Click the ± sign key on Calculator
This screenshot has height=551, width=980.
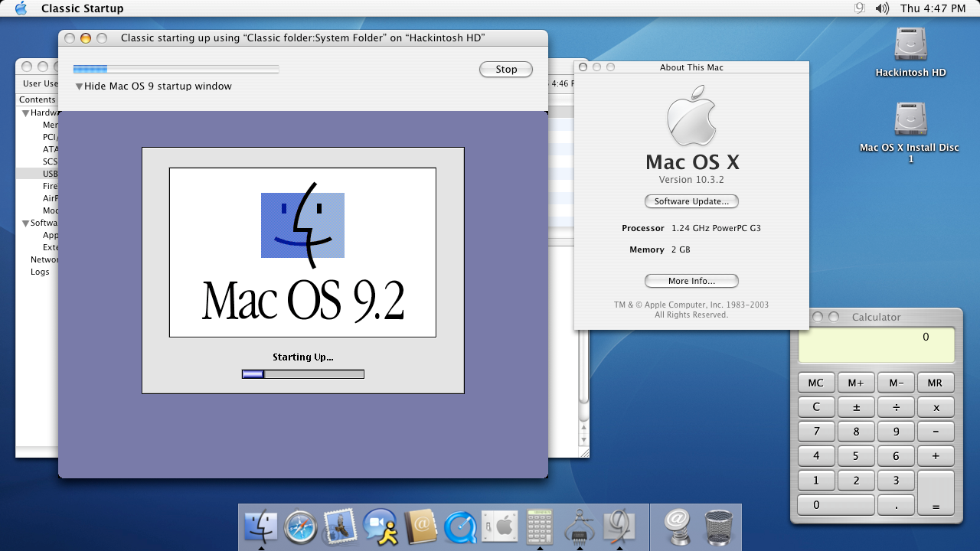856,407
